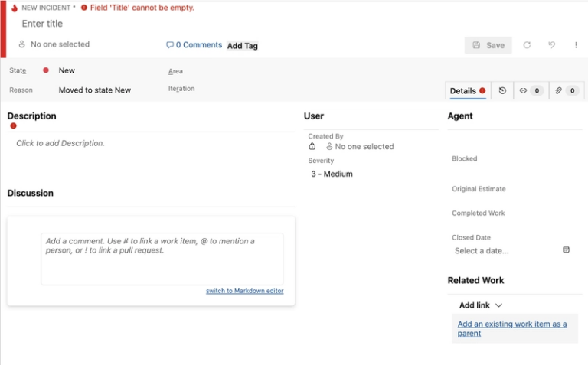Click the assignee person icon
Viewport: 588px width, 365px height.
tap(21, 44)
